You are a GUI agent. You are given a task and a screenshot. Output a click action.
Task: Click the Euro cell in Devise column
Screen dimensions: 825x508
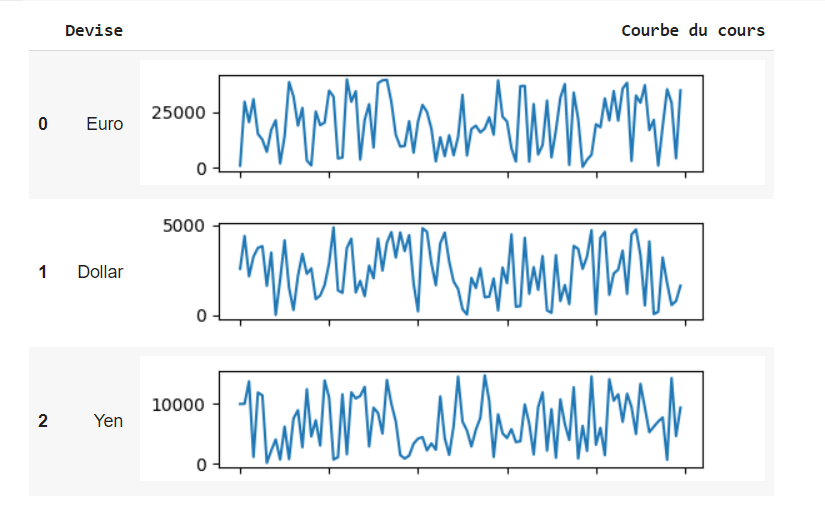pyautogui.click(x=104, y=124)
